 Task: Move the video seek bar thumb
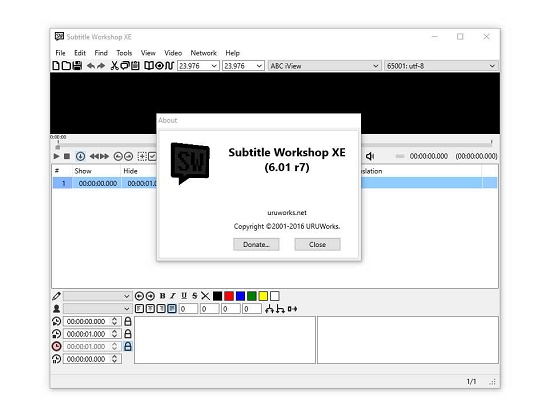click(x=58, y=147)
